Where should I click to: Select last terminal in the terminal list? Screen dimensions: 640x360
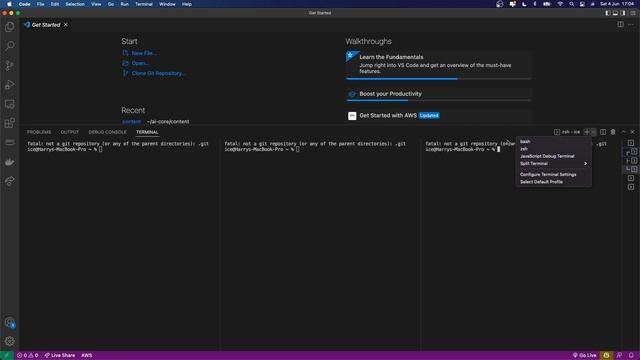631,187
